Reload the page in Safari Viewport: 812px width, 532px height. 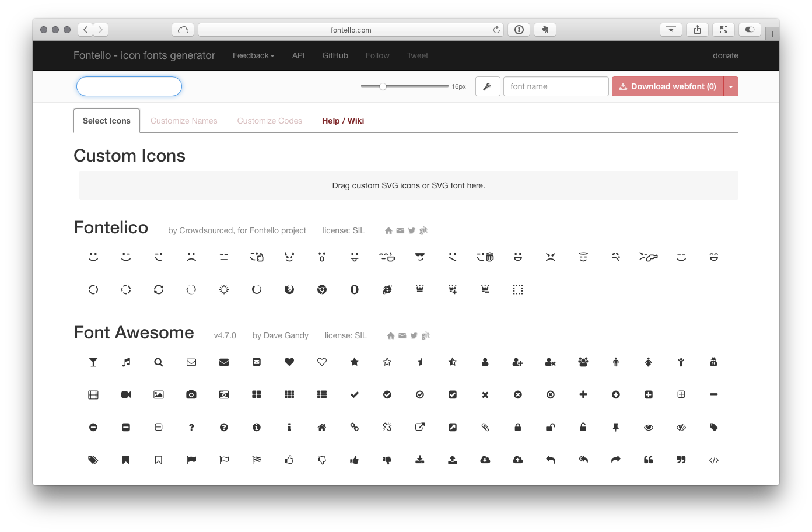click(x=496, y=30)
